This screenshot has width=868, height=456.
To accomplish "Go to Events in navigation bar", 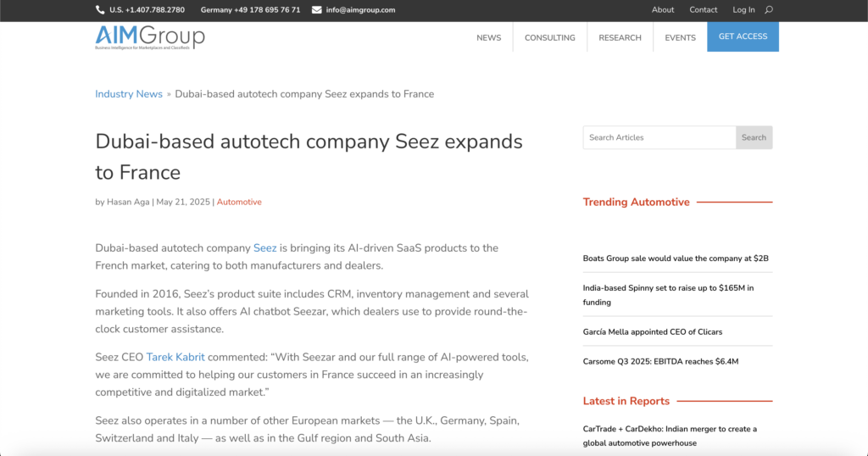I will [x=680, y=37].
